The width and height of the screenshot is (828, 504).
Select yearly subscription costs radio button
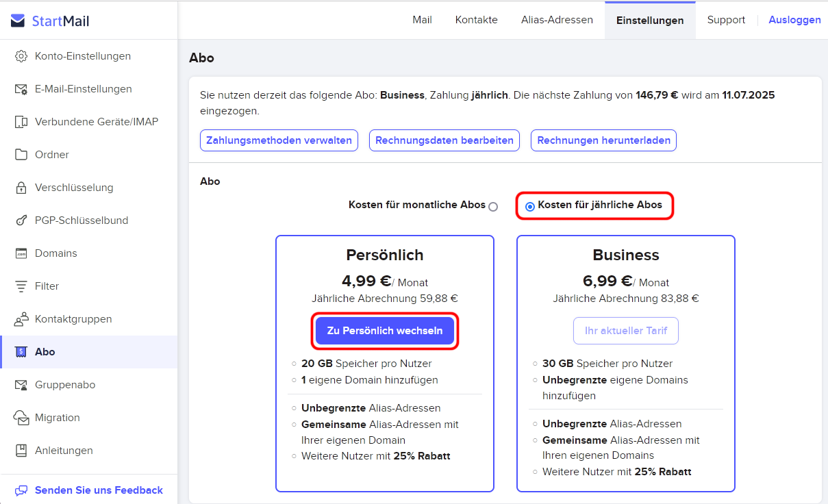[x=529, y=206]
